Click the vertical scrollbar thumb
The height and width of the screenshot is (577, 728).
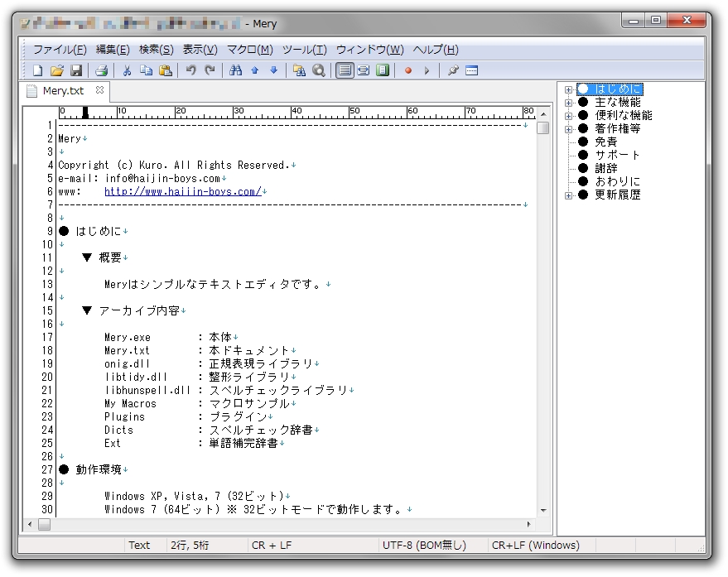(x=542, y=127)
